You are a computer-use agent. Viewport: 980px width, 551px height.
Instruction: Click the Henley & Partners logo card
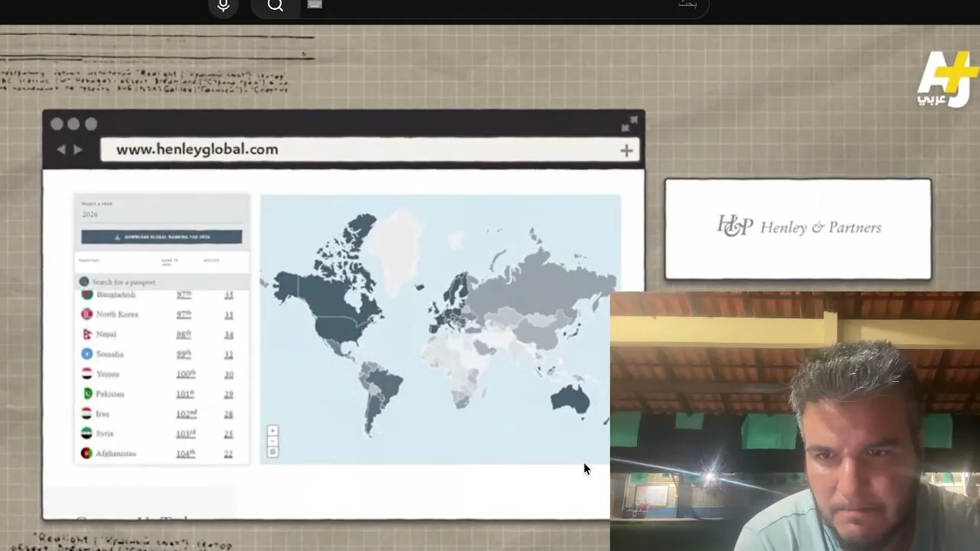(x=798, y=229)
